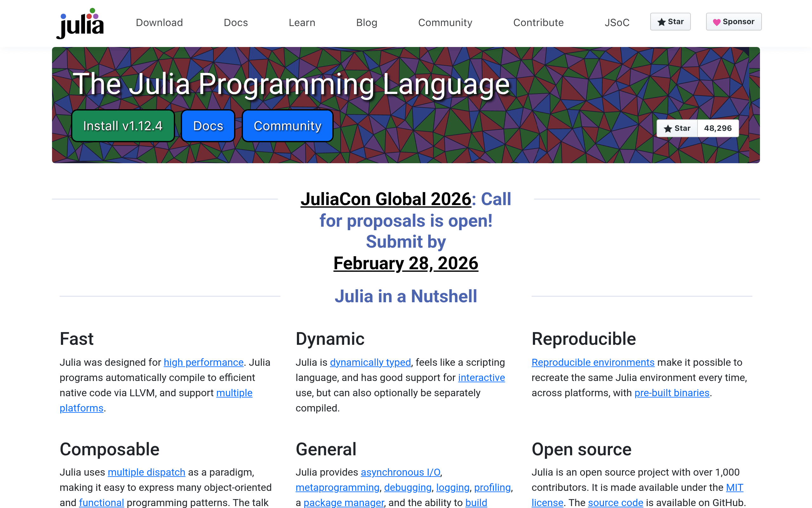Click the Composable section heading

109,449
